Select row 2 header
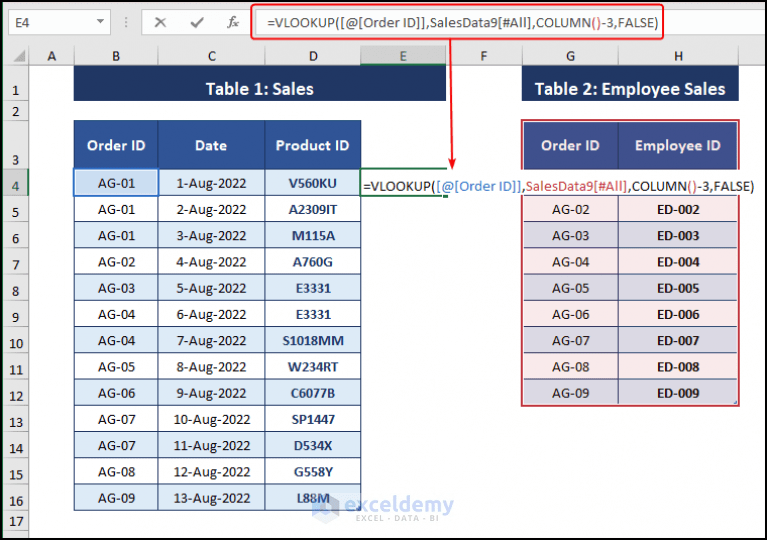The width and height of the screenshot is (767, 540). tap(16, 112)
